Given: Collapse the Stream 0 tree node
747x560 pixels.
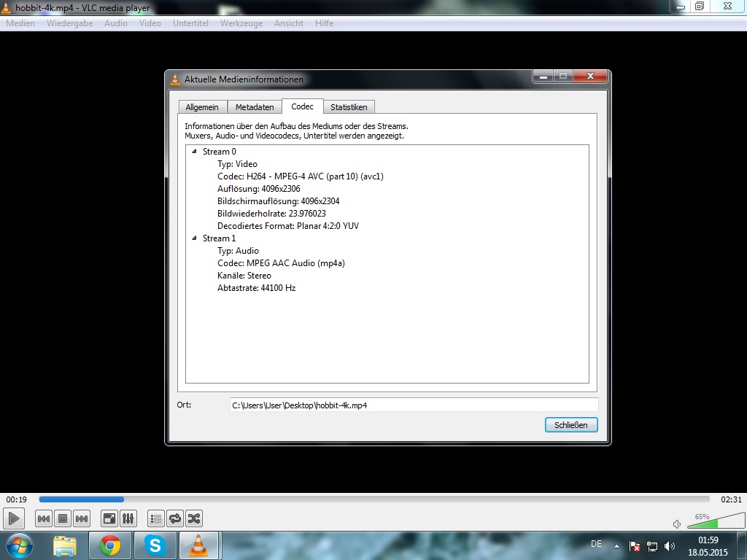Looking at the screenshot, I should pos(194,152).
